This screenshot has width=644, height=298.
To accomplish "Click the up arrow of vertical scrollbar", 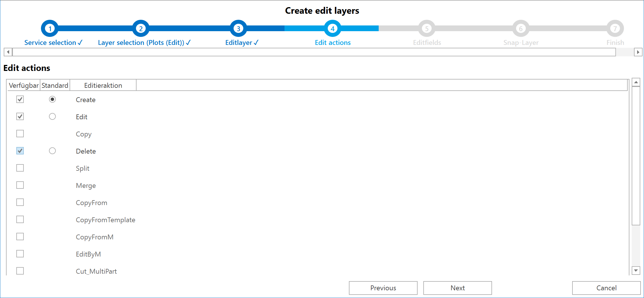I will tap(636, 82).
